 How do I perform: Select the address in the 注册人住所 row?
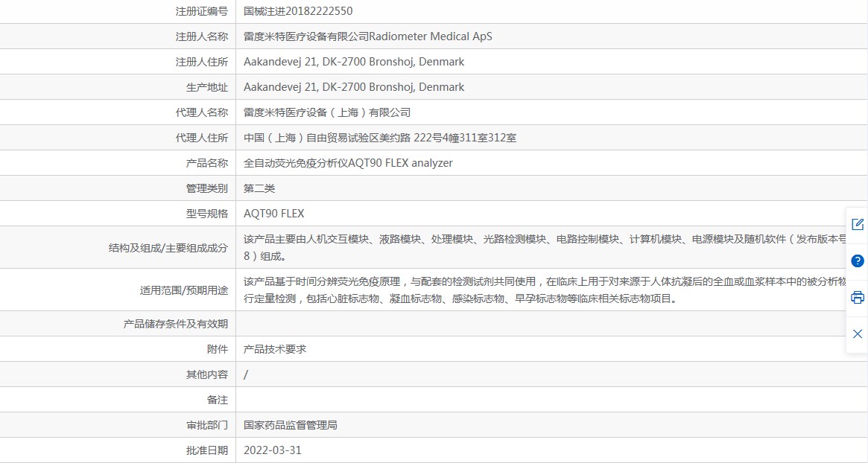point(354,62)
